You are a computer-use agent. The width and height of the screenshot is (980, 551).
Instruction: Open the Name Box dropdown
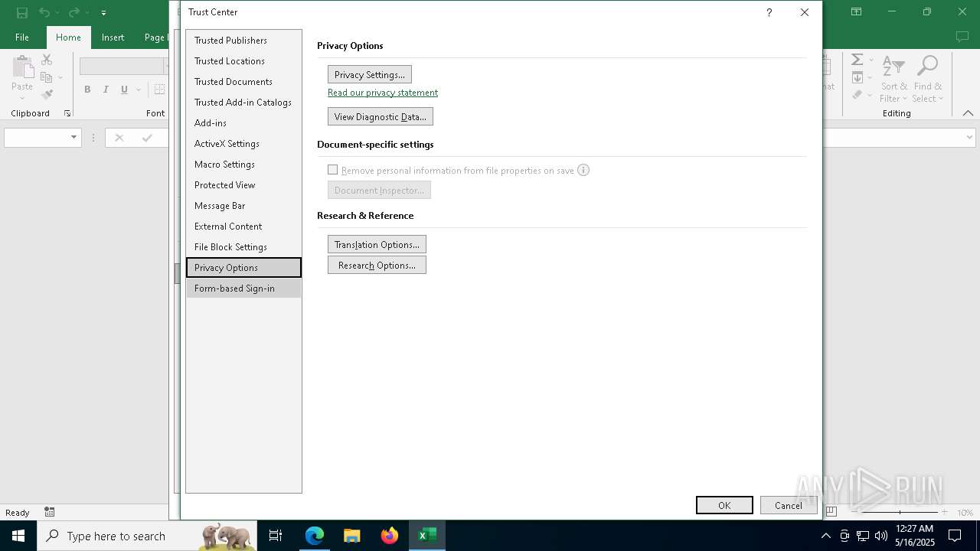click(x=73, y=138)
